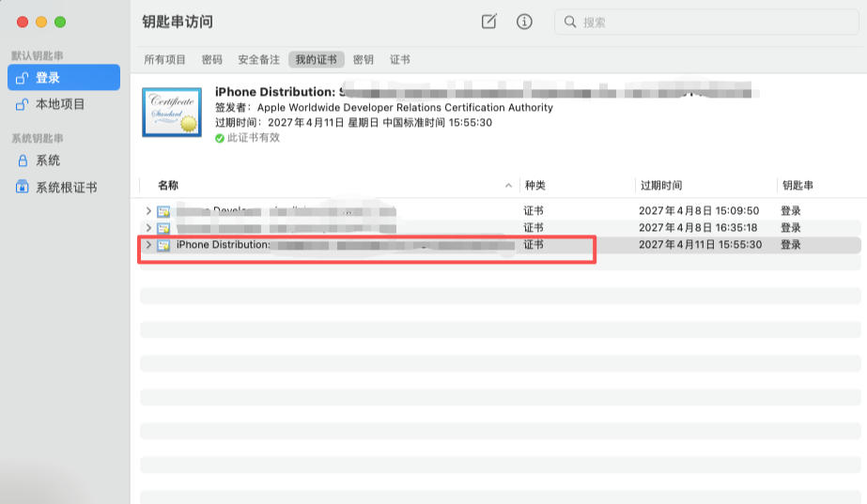
Task: Click certificate icon in row expiring 16:35:18
Action: point(163,228)
